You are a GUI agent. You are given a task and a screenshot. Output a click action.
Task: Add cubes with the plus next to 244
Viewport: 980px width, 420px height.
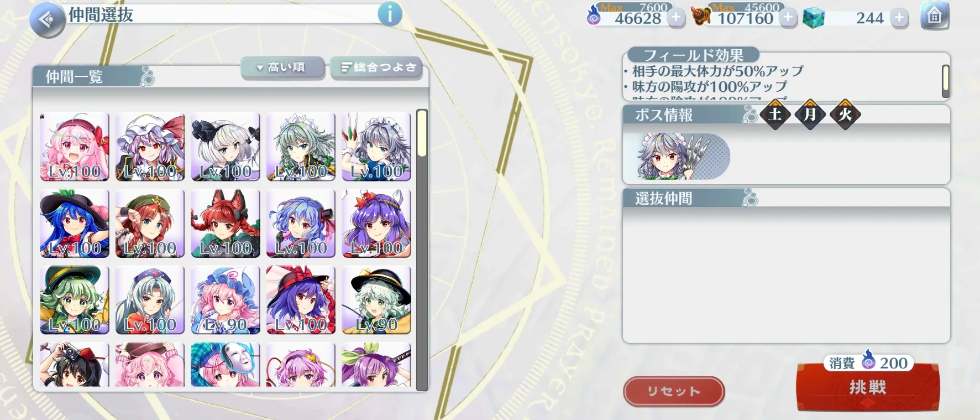(899, 18)
